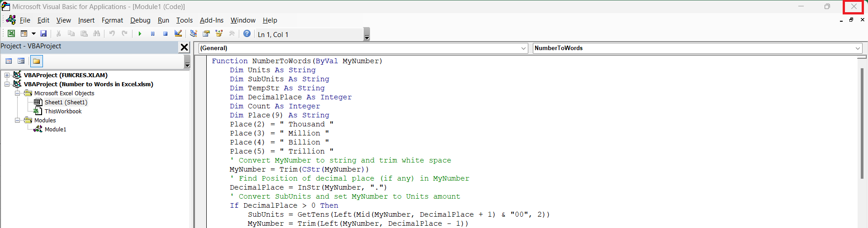This screenshot has width=868, height=228.
Task: Run the macro with green play icon
Action: click(140, 34)
